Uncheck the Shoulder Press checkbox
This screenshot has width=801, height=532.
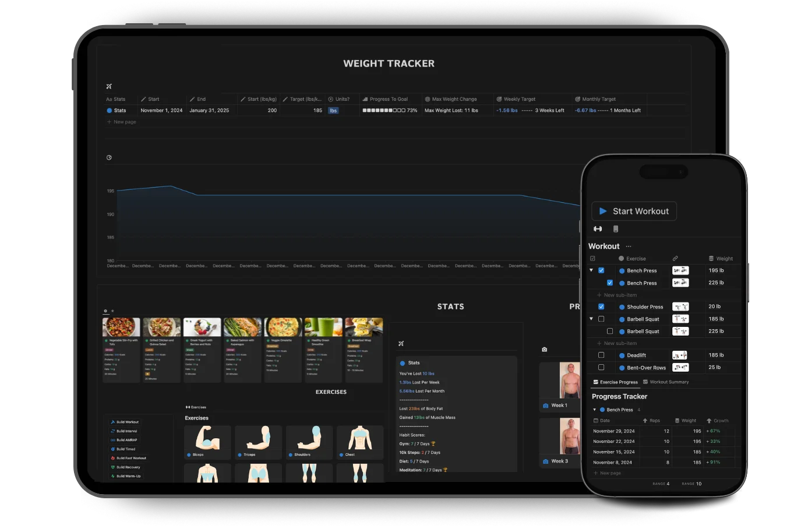coord(601,306)
